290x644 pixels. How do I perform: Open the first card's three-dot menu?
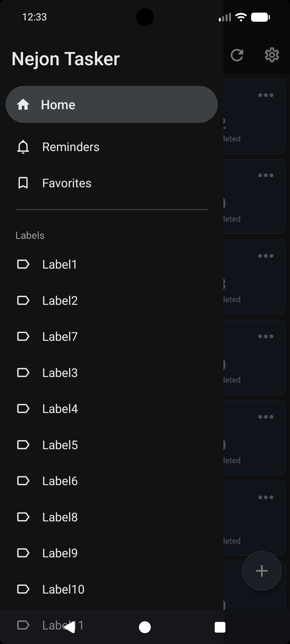pos(266,95)
